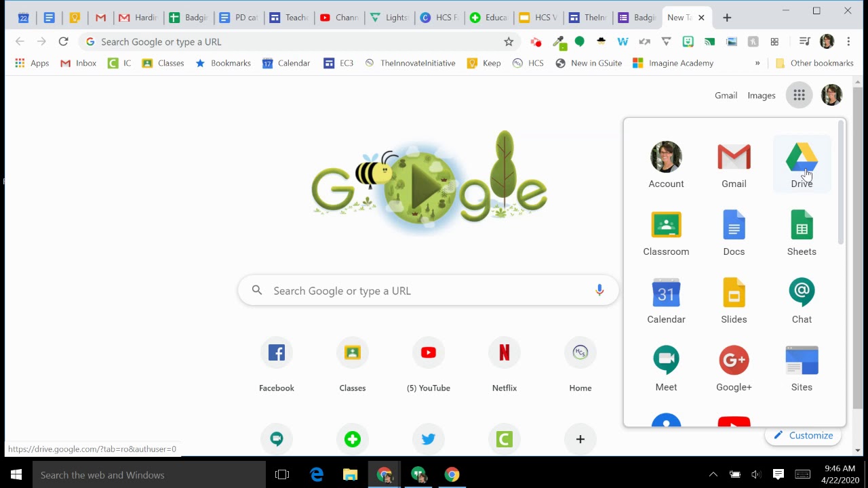
Task: Open the Action Center notifications
Action: [778, 474]
